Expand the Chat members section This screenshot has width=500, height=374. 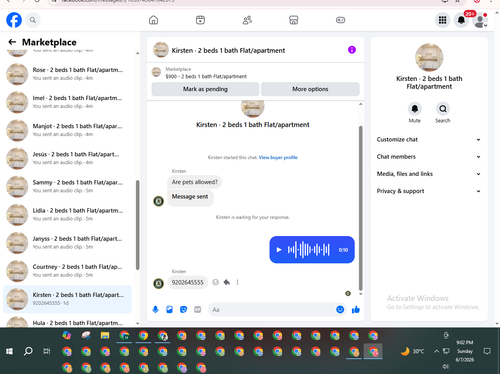point(429,157)
